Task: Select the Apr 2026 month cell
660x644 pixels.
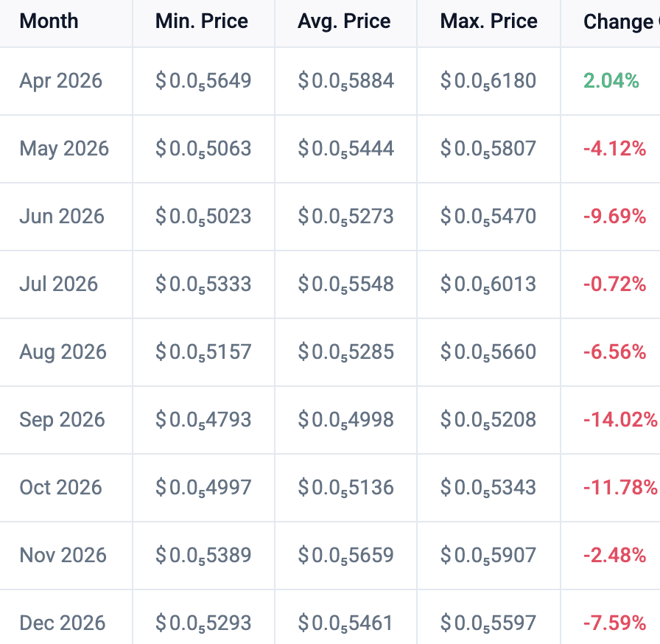Action: coord(61,80)
